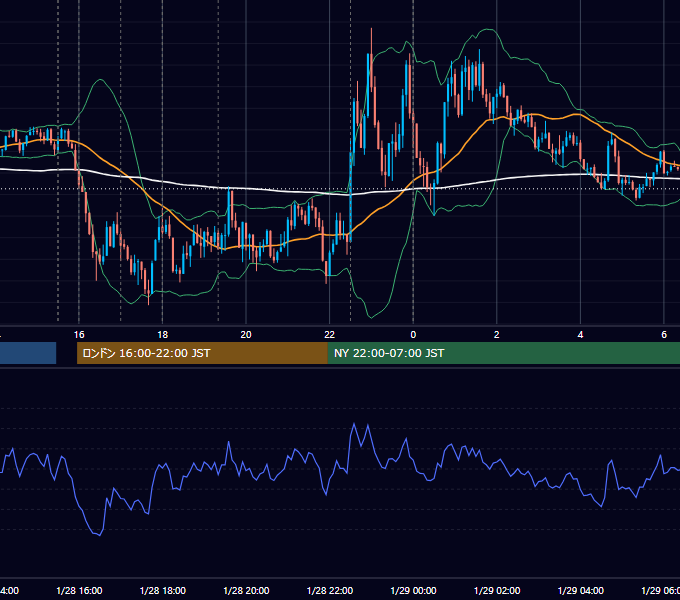Viewport: 680px width, 600px height.
Task: Click the 1/29 00:00 date label
Action: click(x=413, y=590)
